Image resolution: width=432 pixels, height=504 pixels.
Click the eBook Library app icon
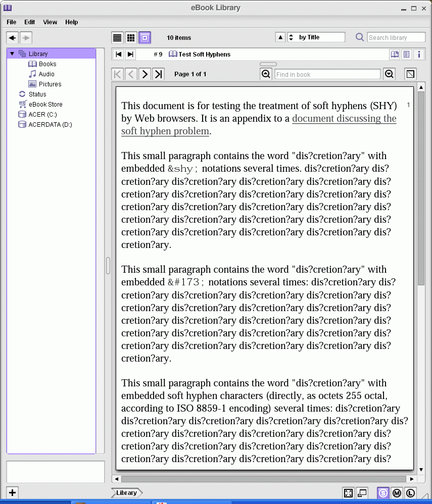[8, 8]
